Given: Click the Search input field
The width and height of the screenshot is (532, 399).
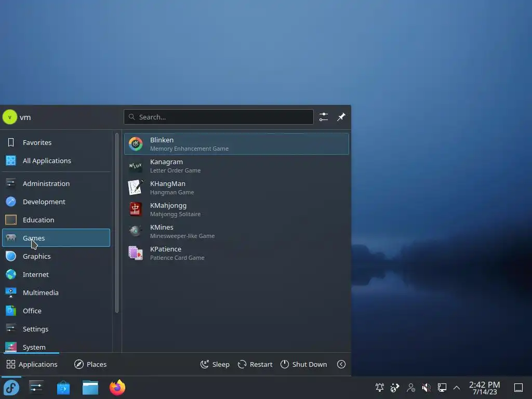Looking at the screenshot, I should 219,117.
